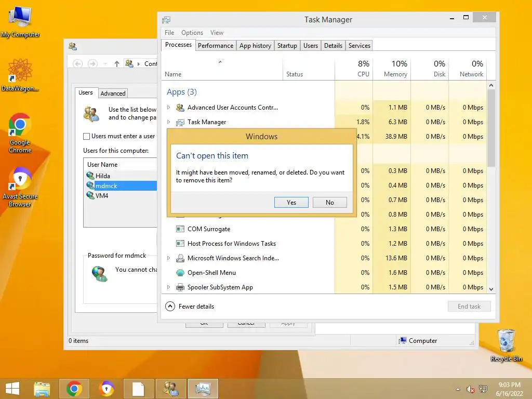Click the Status column header
Viewport: 532px width, 399px height.
309,69
